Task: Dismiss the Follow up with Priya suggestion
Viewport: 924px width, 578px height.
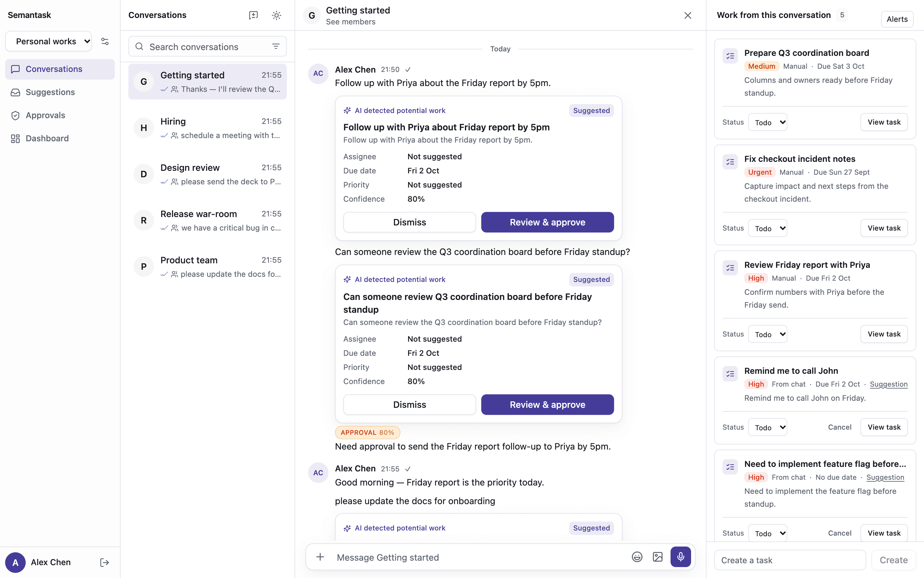Action: coord(409,222)
